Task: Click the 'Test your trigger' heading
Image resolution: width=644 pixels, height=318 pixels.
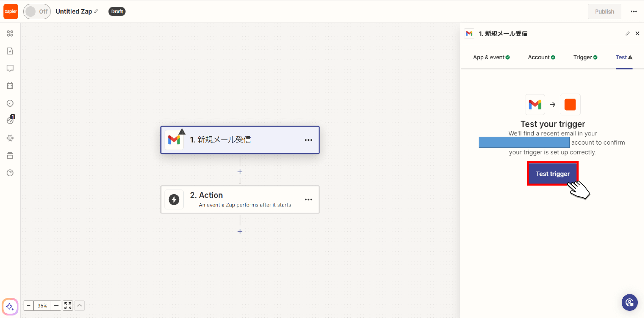Action: click(552, 124)
